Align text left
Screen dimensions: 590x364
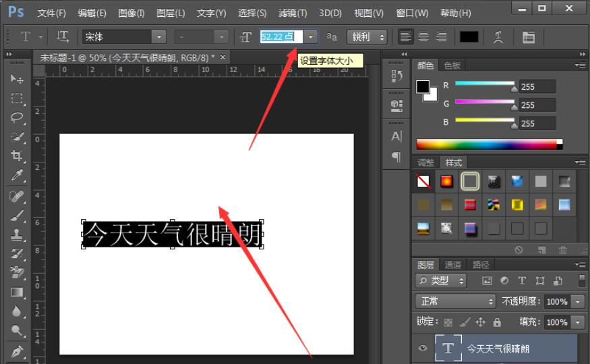tap(406, 36)
